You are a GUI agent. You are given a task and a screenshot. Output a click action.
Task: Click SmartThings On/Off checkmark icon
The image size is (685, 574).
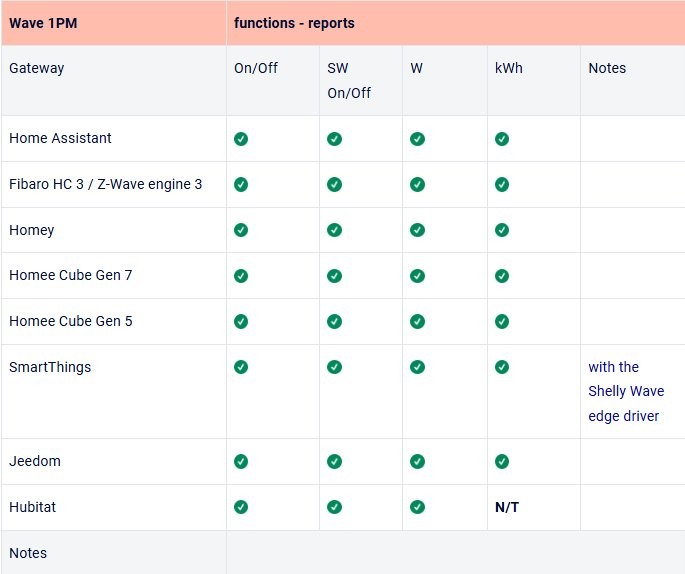pos(241,367)
